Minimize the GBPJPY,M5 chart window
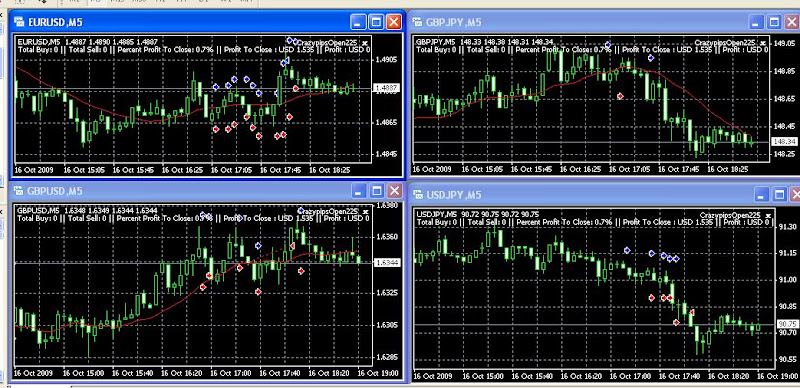Image resolution: width=800 pixels, height=388 pixels. 757,22
